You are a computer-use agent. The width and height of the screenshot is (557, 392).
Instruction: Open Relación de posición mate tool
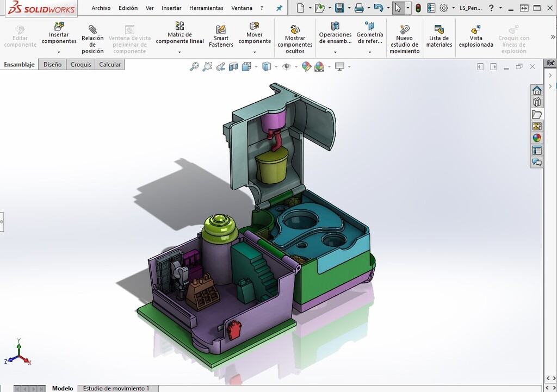click(92, 37)
